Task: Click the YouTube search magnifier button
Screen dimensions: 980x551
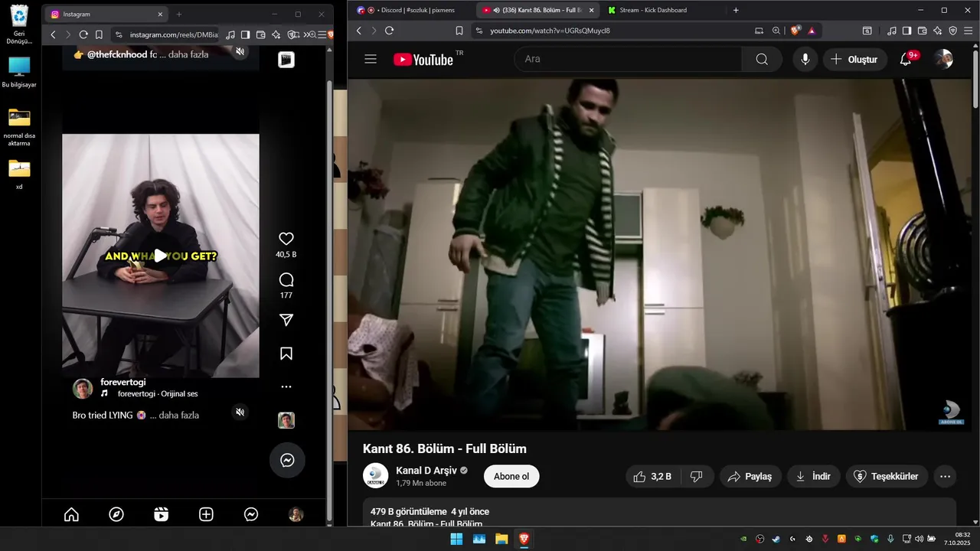Action: 762,59
